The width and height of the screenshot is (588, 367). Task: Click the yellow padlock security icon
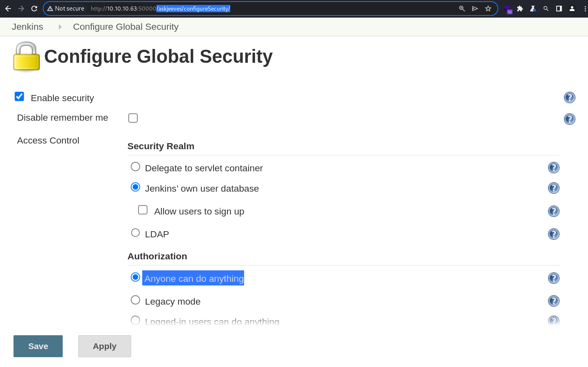click(26, 56)
